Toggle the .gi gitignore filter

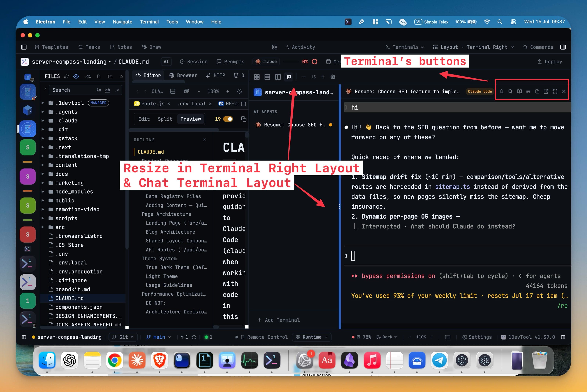(88, 76)
